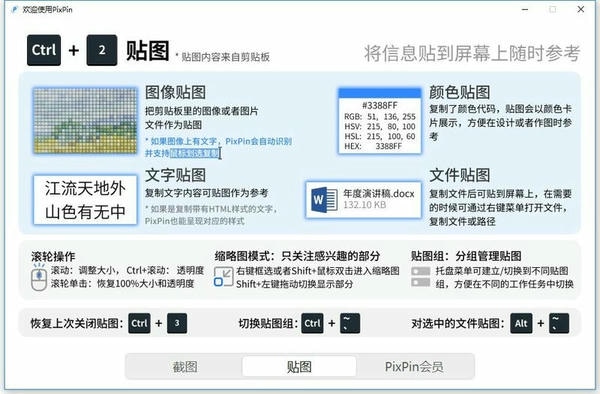This screenshot has height=394, width=600.
Task: Click the 贴图组：分组管理贴图 heading
Action: (x=466, y=256)
